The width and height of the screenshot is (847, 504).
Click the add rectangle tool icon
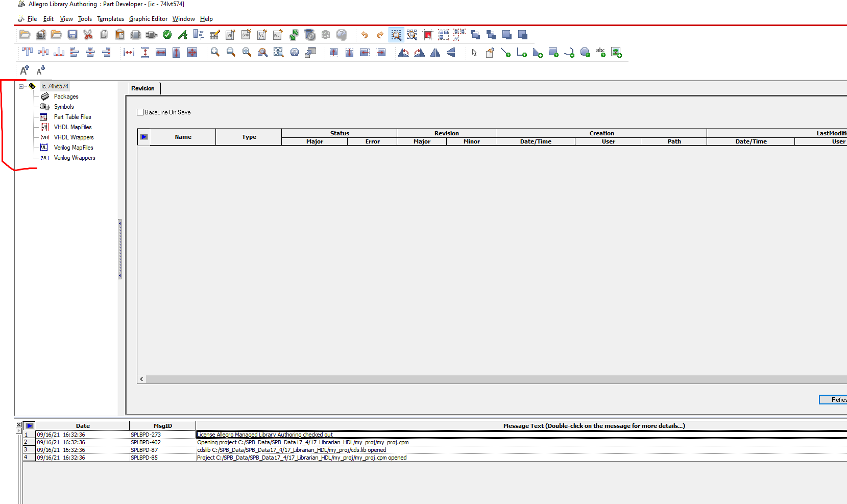(553, 52)
